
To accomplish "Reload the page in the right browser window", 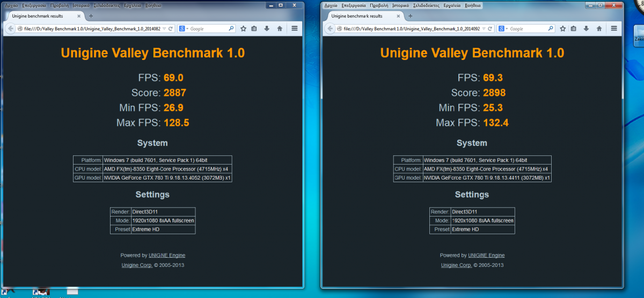I will (491, 28).
